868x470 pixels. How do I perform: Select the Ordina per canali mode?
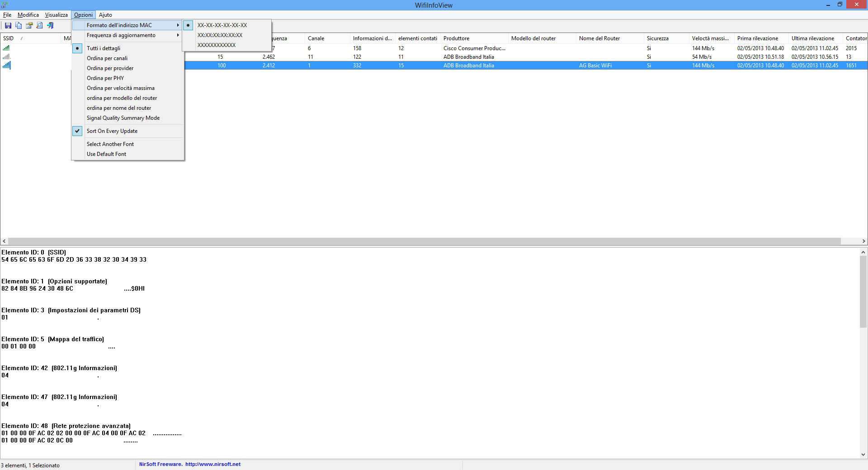click(128, 58)
